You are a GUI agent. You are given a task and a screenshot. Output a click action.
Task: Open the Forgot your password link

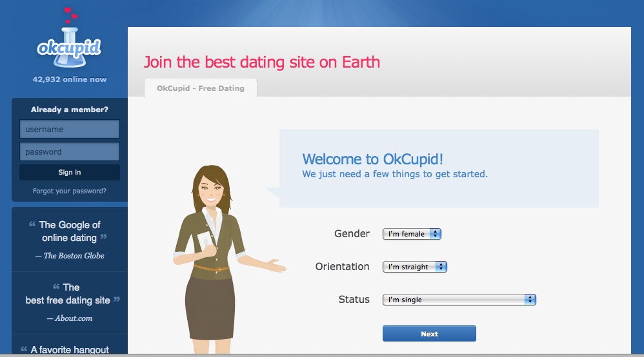[x=70, y=191]
